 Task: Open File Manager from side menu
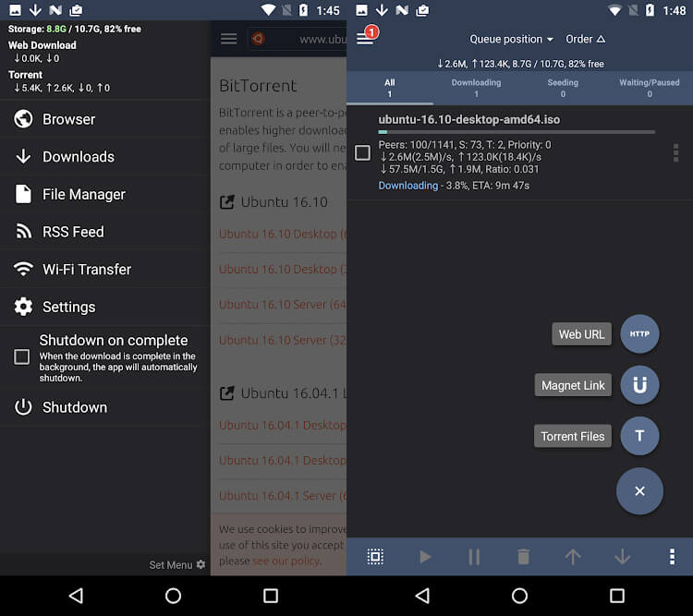coord(104,194)
